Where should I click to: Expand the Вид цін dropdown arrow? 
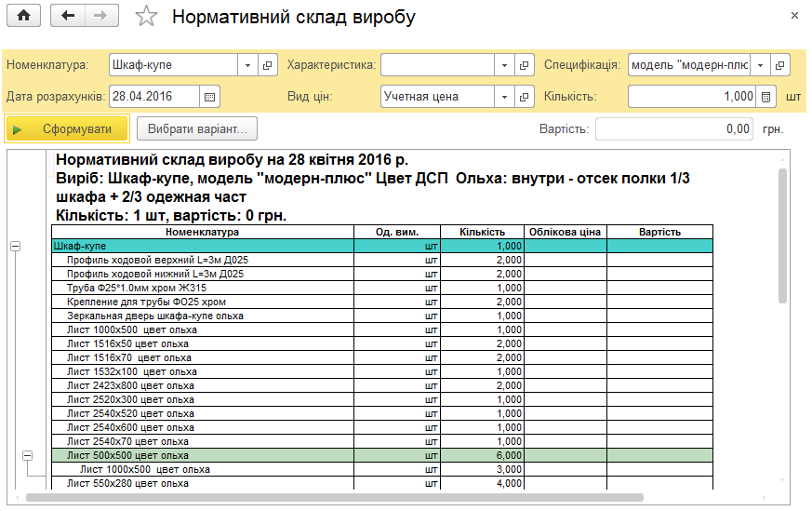504,97
